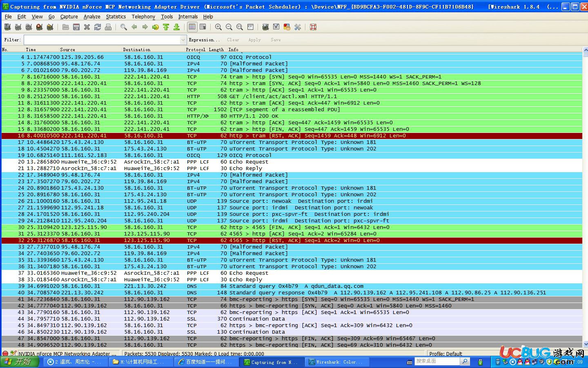588x368 pixels.
Task: Stop the running capture icon
Action: pos(39,27)
